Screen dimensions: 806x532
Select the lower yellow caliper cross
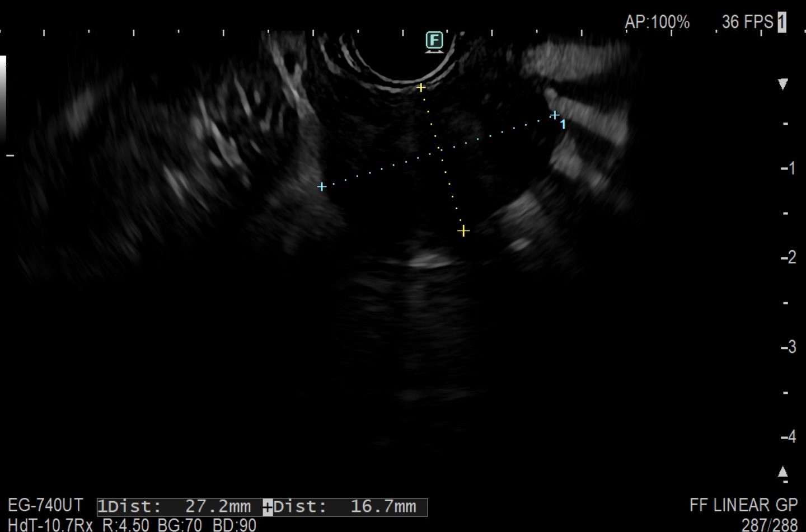(463, 230)
